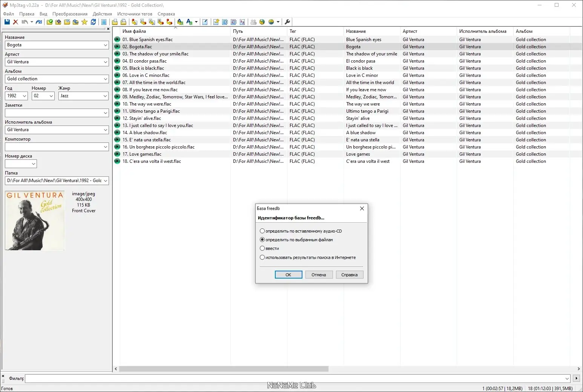
Task: Click the green icon beside 18. C'era una volta il west.flac
Action: (117, 161)
